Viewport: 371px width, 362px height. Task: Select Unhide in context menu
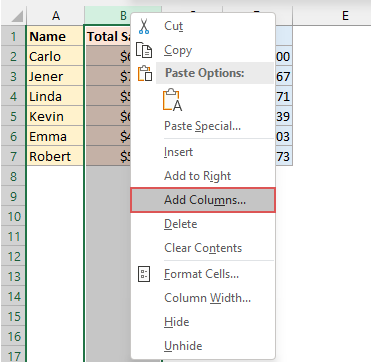pyautogui.click(x=203, y=346)
